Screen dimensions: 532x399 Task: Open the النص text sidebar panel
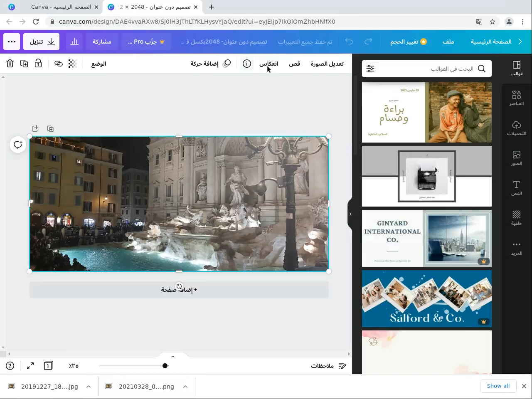click(516, 188)
